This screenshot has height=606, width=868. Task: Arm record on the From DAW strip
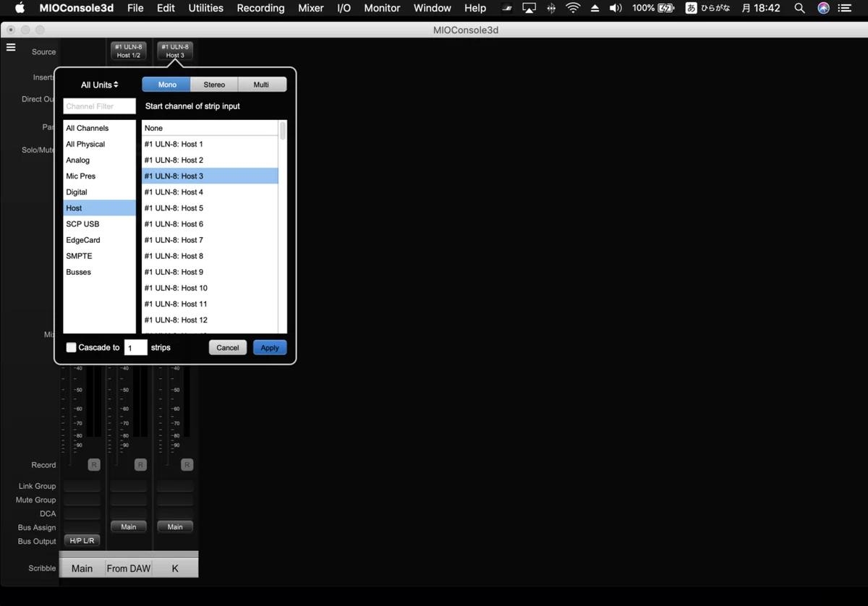coord(140,465)
